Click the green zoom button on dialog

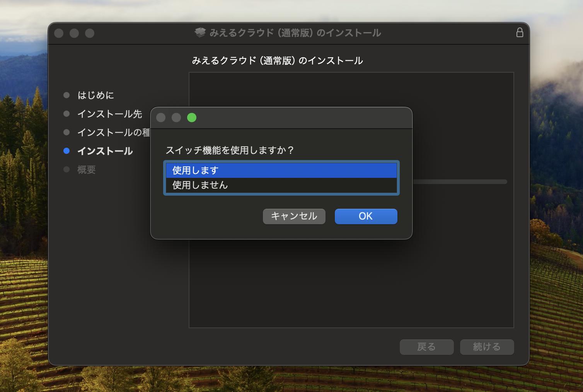[192, 118]
